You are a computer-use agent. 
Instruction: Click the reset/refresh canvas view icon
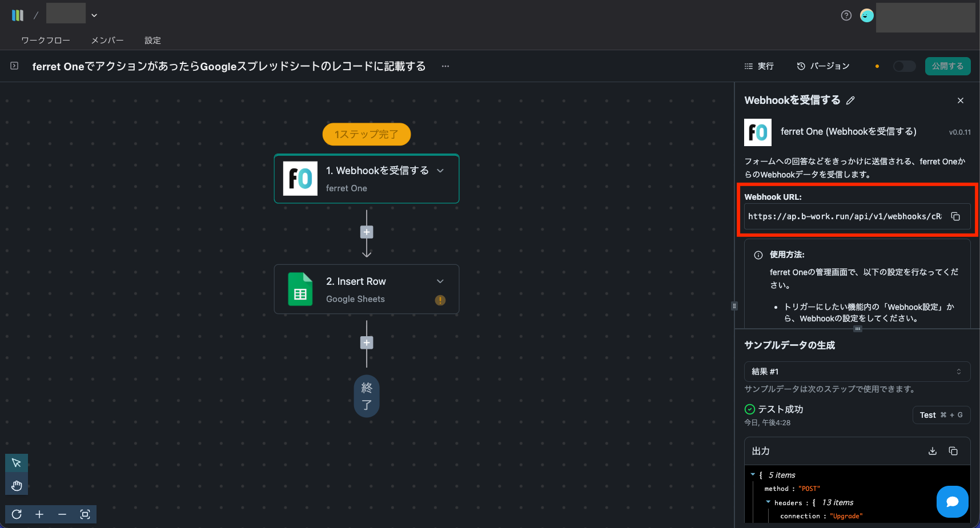17,514
